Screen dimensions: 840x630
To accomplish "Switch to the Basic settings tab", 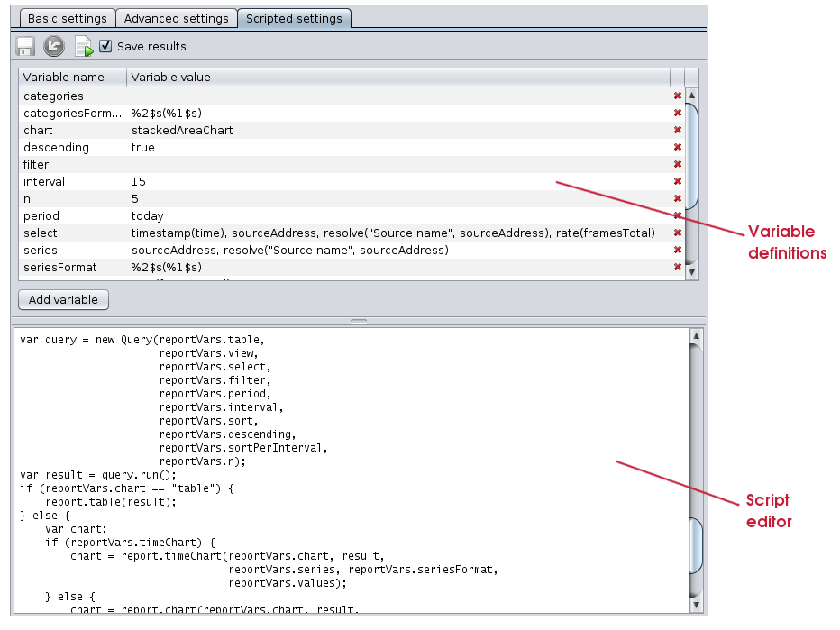I will [68, 18].
